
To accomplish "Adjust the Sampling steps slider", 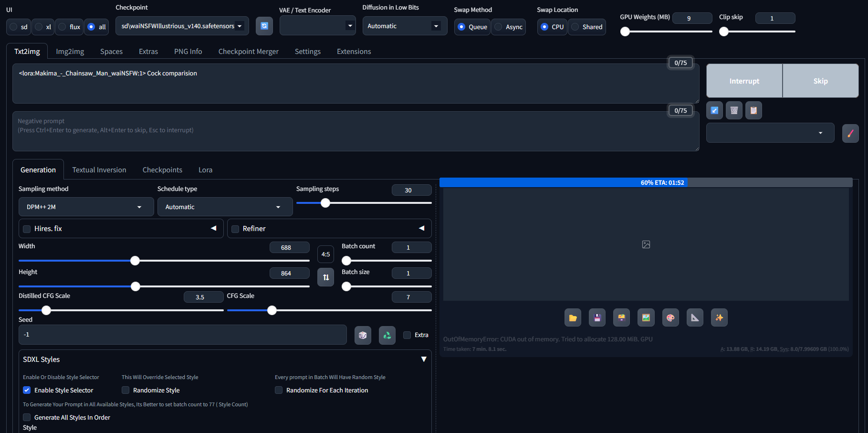I will pos(364,203).
